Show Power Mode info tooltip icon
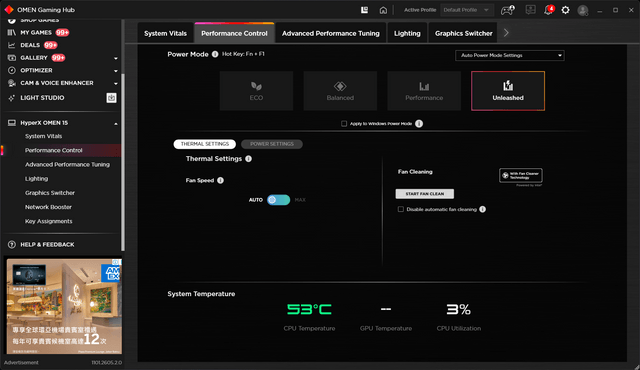 [x=215, y=54]
